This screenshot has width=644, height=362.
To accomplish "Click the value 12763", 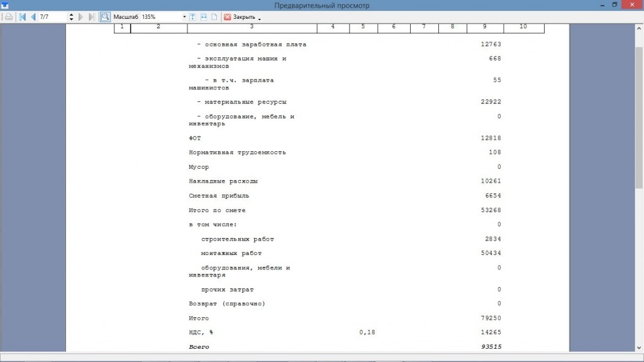I will [x=491, y=45].
